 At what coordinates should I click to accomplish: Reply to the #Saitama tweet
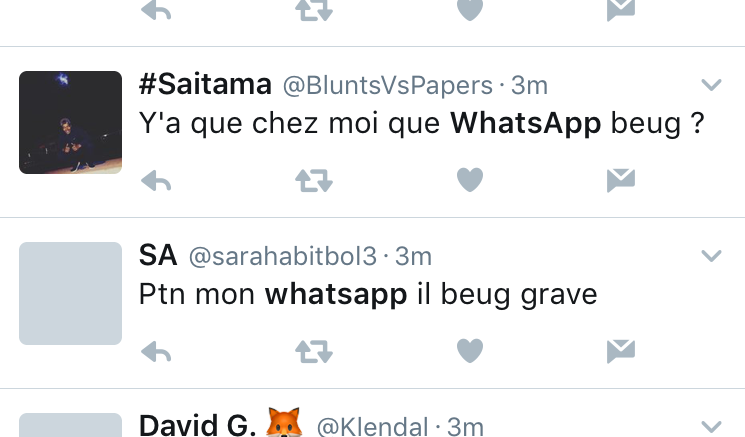156,180
